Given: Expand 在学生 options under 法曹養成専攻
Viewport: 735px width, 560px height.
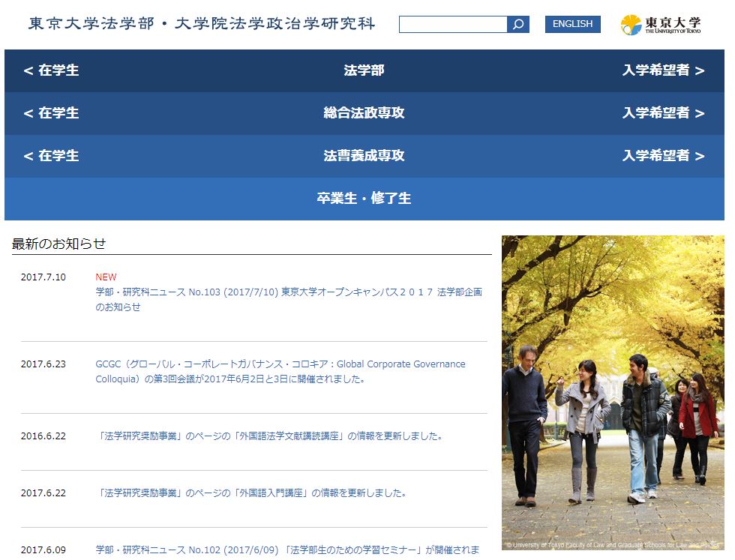Looking at the screenshot, I should [50, 156].
